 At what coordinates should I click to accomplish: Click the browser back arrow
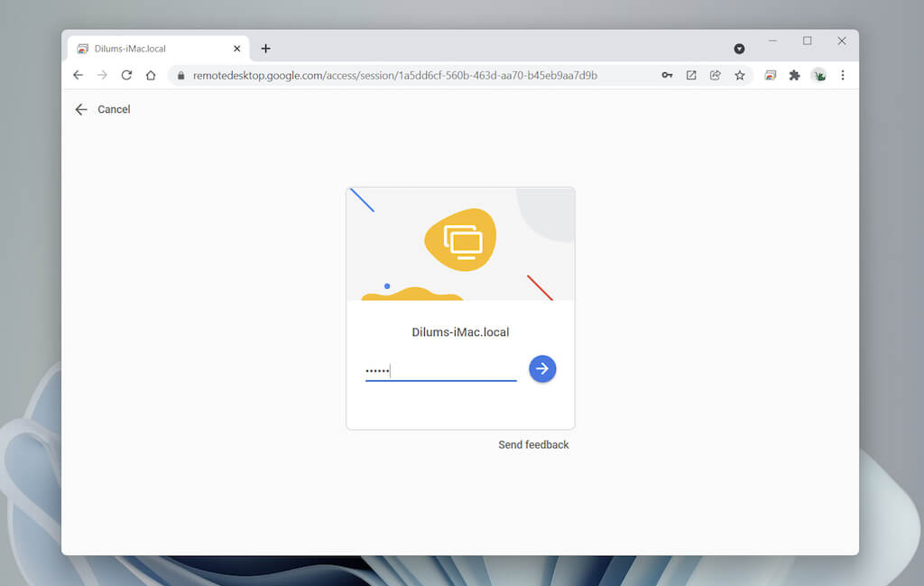(x=78, y=75)
